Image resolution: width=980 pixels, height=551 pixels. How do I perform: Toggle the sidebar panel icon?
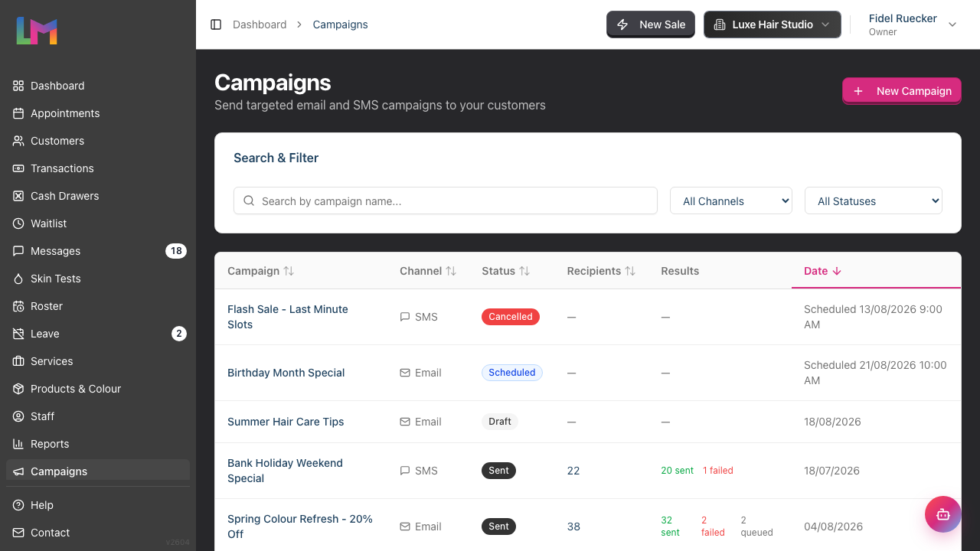pos(216,24)
